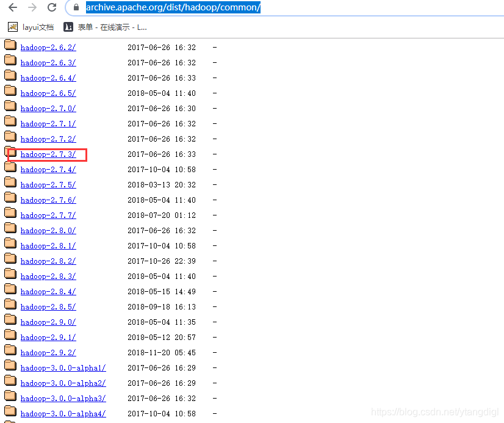Open the hadoop-2.8.0/ directory link
Screen dimensions: 504x423
pos(48,231)
